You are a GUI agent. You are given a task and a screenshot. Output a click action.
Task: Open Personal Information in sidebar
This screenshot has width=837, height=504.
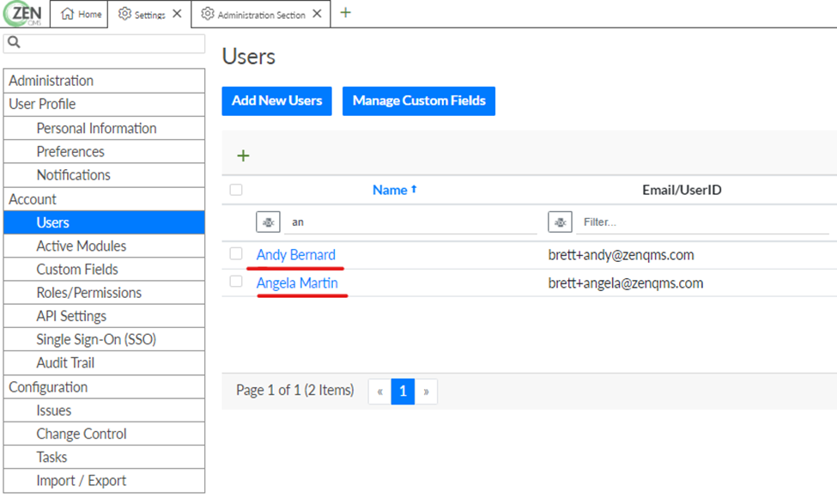click(104, 128)
